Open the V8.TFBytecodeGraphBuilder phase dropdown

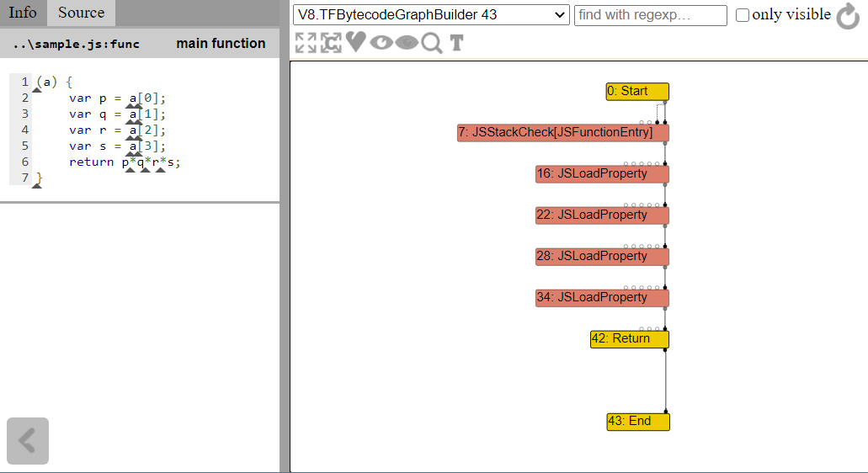(431, 15)
